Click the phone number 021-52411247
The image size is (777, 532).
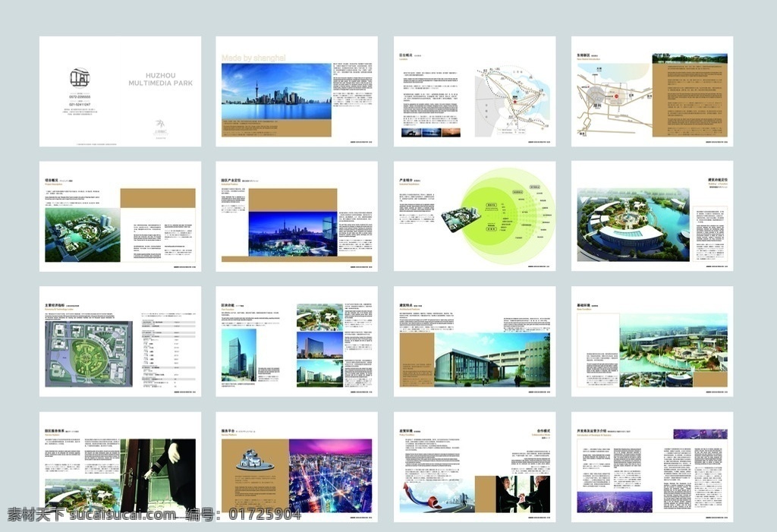click(79, 105)
